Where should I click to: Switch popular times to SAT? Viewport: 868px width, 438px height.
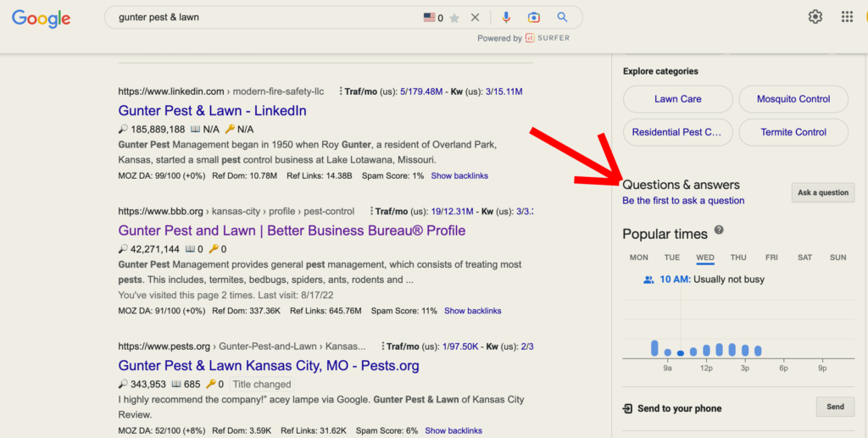pyautogui.click(x=805, y=258)
